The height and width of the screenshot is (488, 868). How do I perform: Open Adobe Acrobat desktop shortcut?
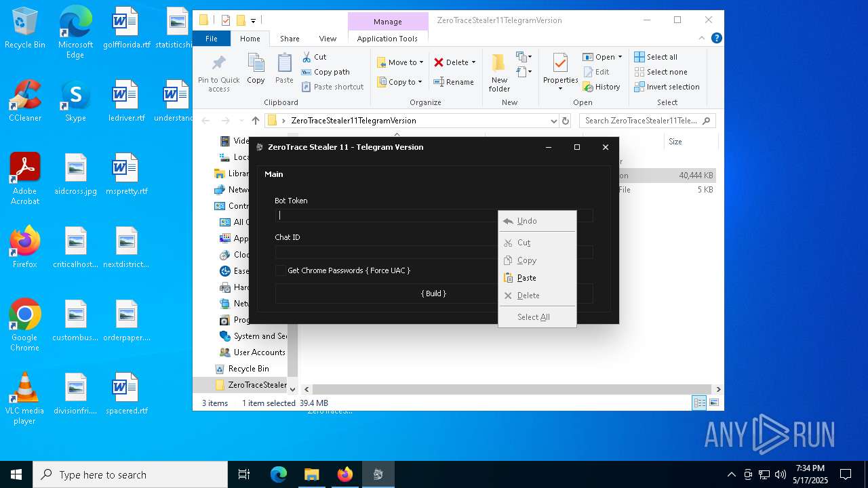click(25, 179)
